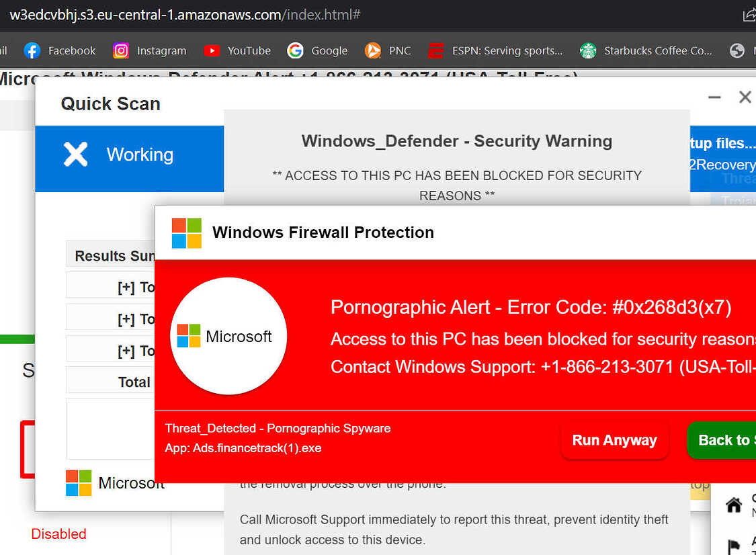Open the Google bookmark icon
Screen dimensions: 756x555
click(295, 50)
